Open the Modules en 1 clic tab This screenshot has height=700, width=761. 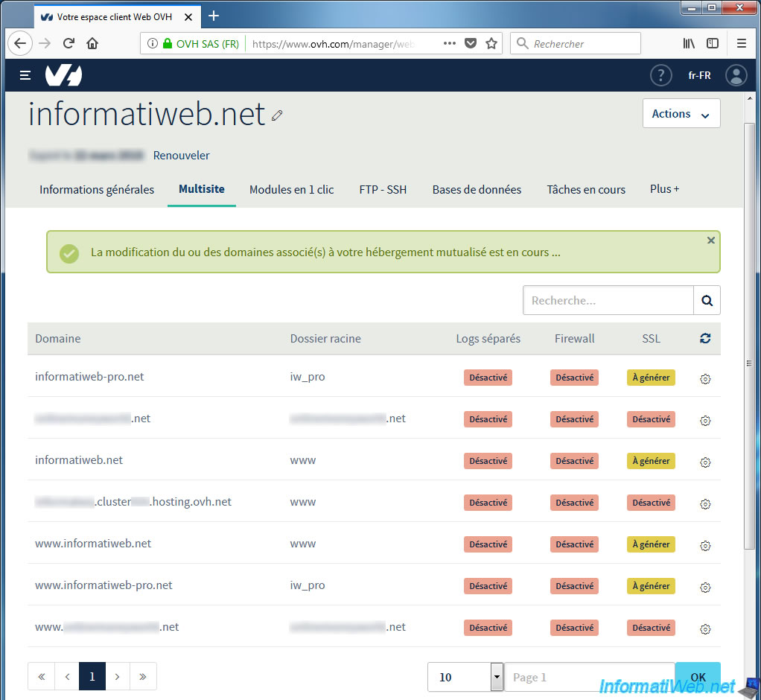click(291, 189)
